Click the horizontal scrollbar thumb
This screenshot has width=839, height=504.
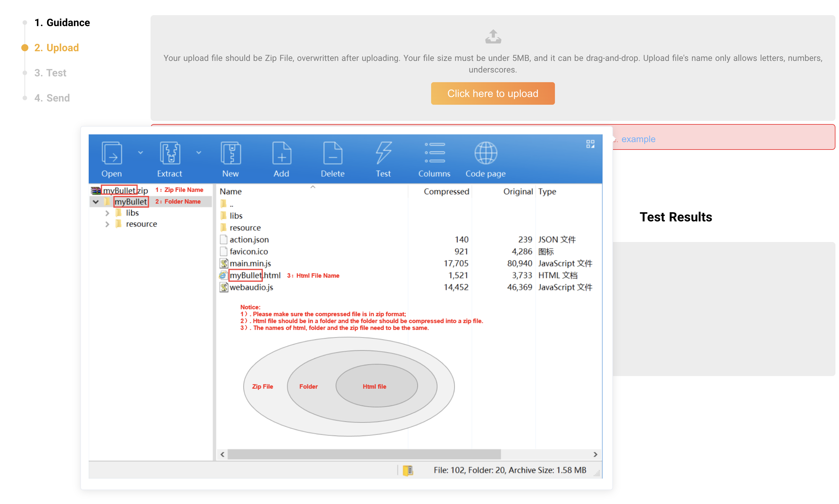[x=364, y=454]
